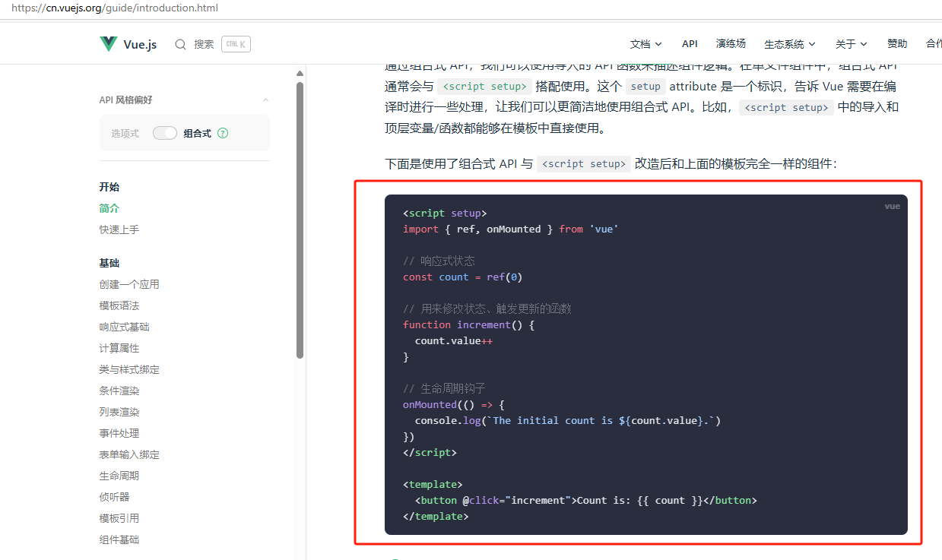
Task: Expand the 关于 dropdown
Action: (850, 43)
